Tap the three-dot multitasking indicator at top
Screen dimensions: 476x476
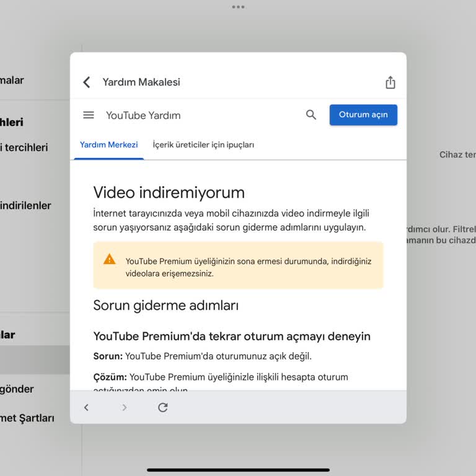tap(238, 7)
